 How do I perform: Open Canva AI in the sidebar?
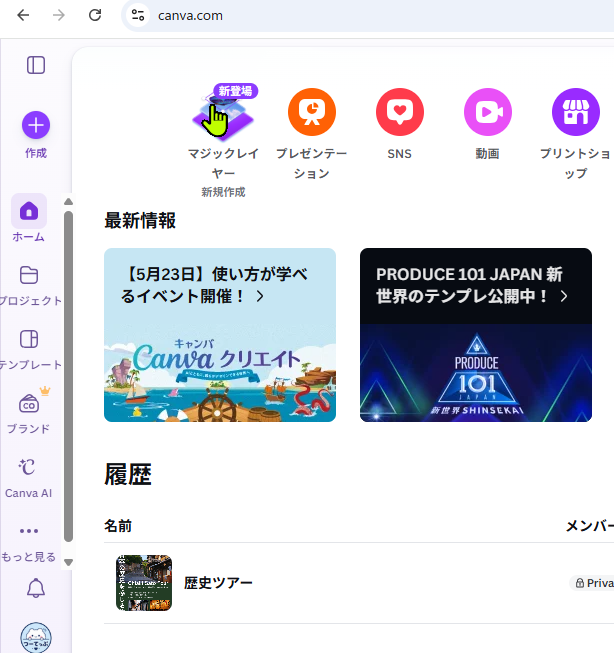tap(29, 478)
